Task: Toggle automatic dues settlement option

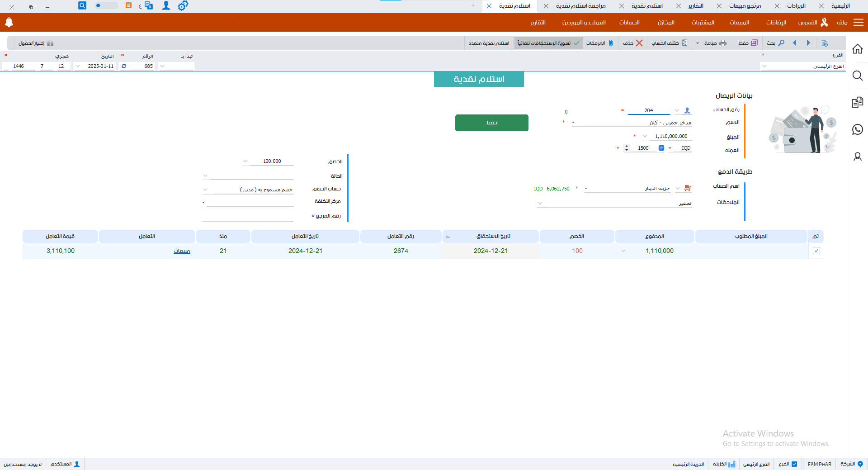Action: tap(548, 43)
